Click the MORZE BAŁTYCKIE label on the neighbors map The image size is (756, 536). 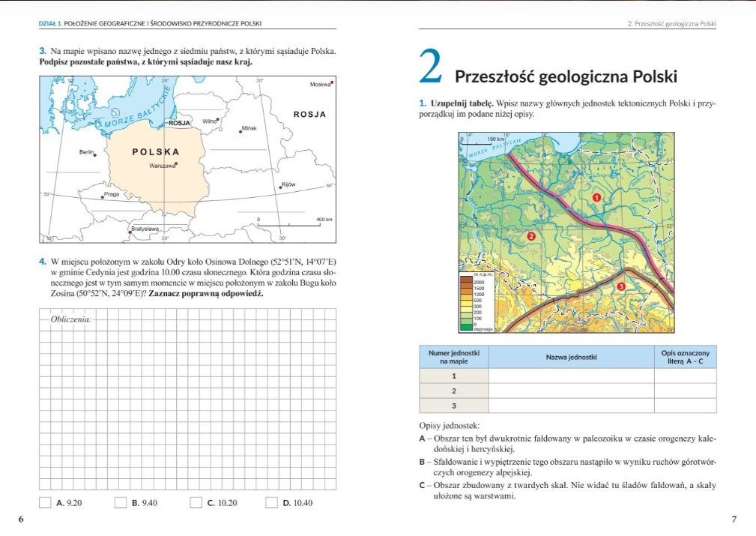pos(138,107)
